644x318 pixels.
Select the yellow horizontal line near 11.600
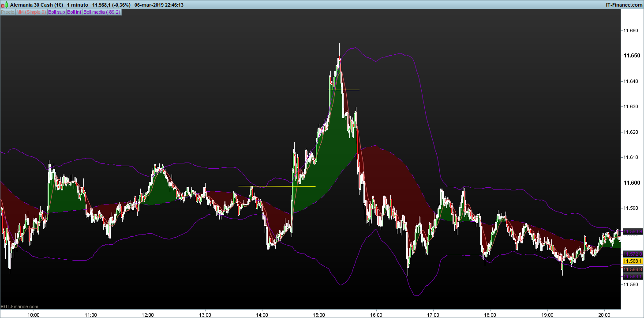tap(277, 186)
